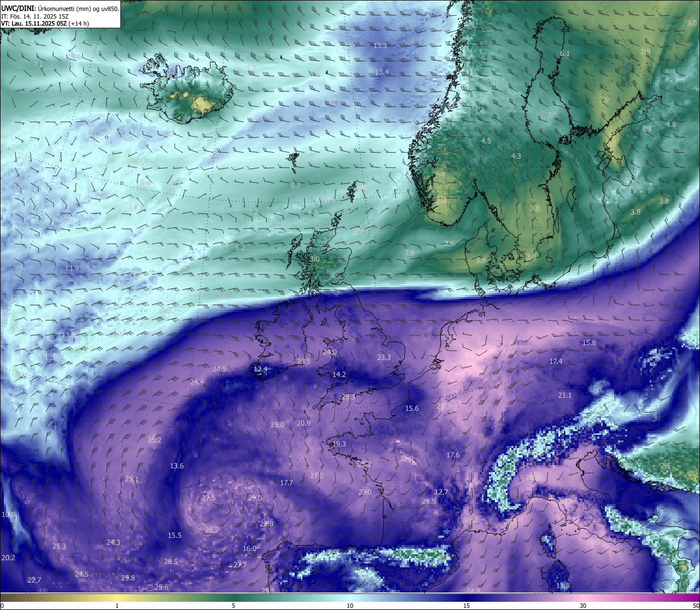Select the 26.9 map value
Viewport: 700px width, 610px height.
[x=429, y=502]
